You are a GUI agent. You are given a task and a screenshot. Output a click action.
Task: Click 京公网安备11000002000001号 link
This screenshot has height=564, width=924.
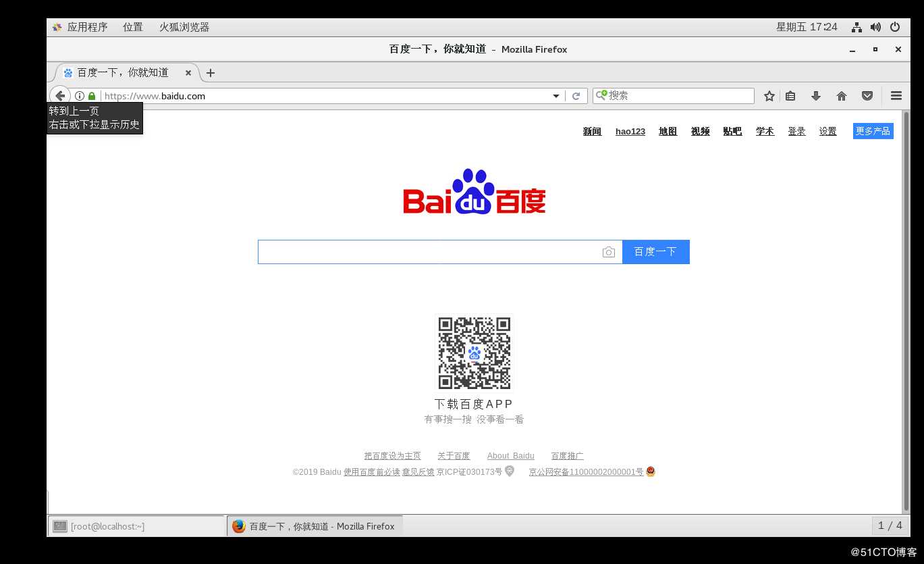click(586, 472)
